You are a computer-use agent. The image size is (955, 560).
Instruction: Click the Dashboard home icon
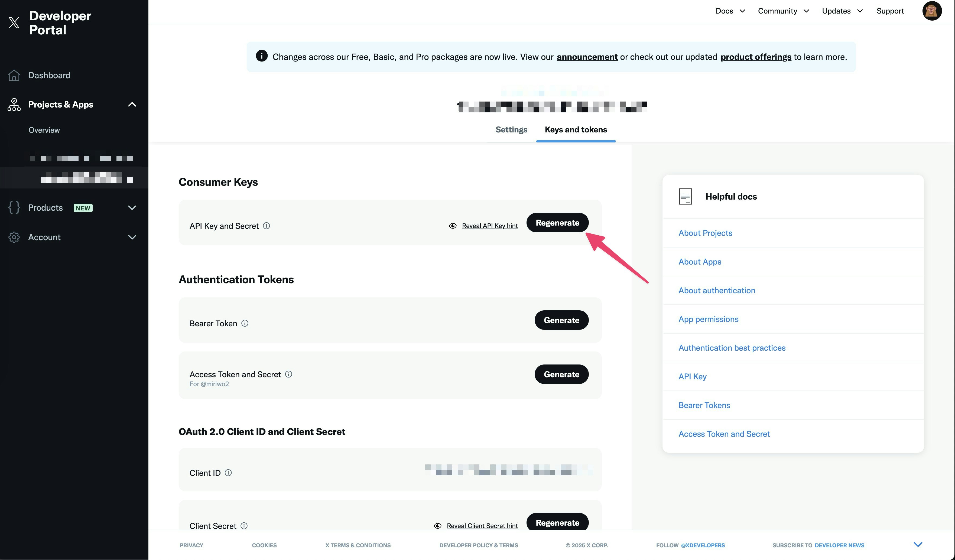(x=14, y=75)
